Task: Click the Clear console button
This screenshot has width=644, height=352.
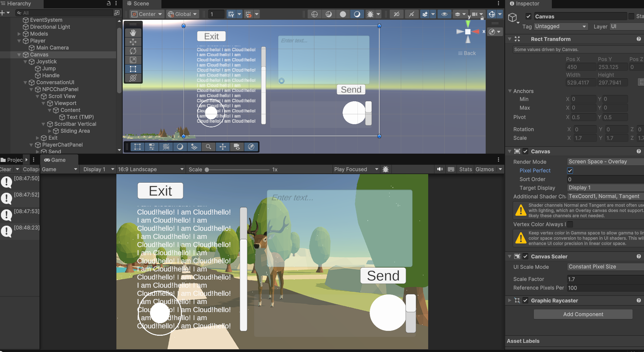Action: click(x=6, y=169)
